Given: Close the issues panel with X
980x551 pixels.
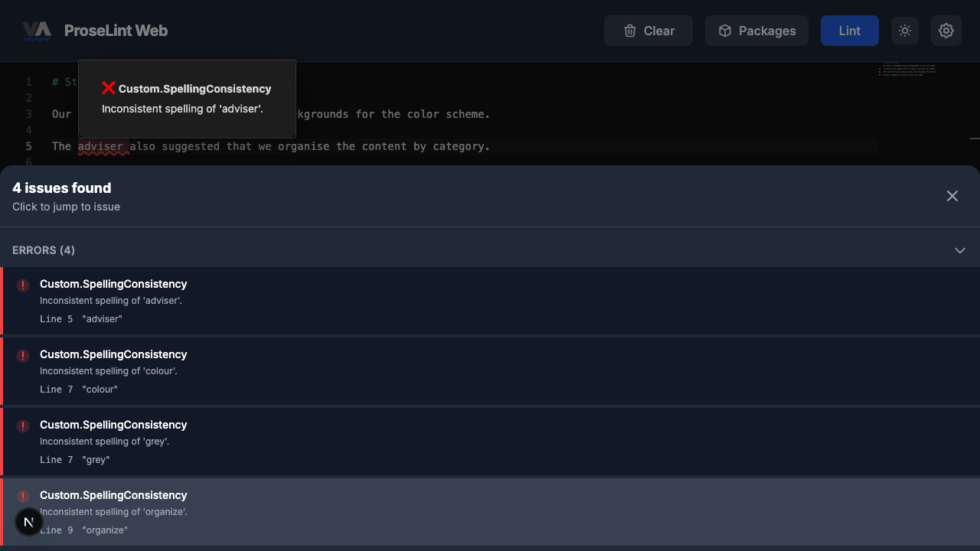Looking at the screenshot, I should (952, 196).
